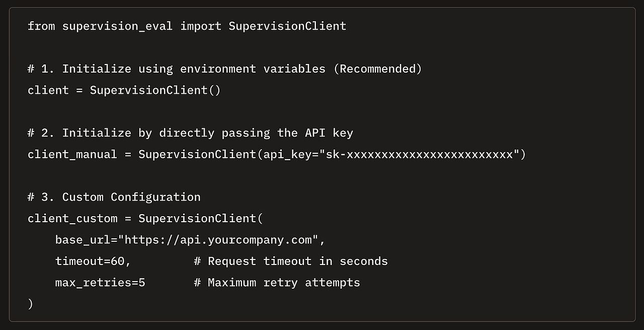Click the "import" keyword on the first line

[201, 26]
